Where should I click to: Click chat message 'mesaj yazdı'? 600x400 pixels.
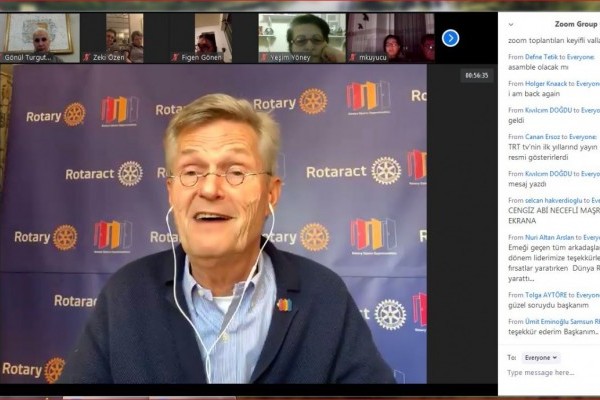(527, 184)
